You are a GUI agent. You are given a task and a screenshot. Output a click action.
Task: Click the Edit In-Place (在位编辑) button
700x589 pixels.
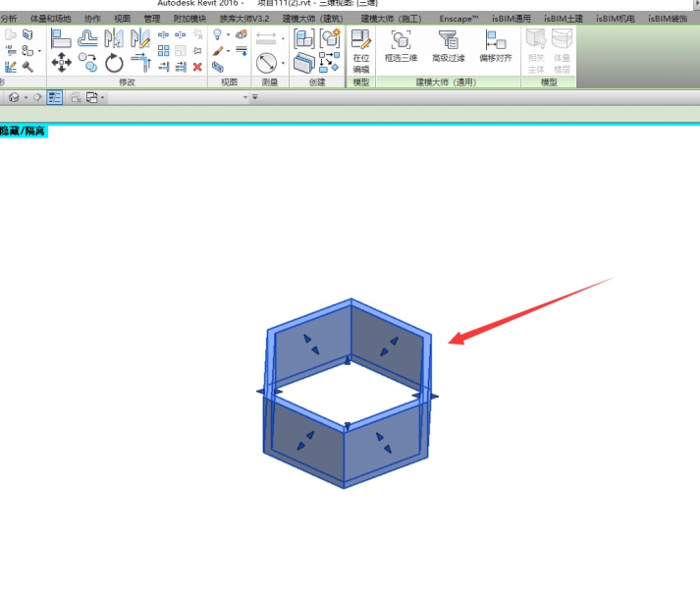tap(360, 51)
